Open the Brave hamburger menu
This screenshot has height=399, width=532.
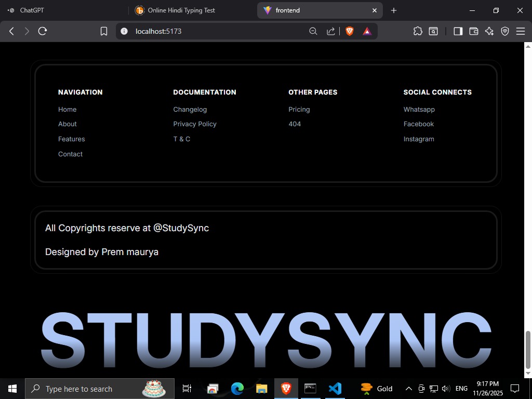(x=521, y=31)
